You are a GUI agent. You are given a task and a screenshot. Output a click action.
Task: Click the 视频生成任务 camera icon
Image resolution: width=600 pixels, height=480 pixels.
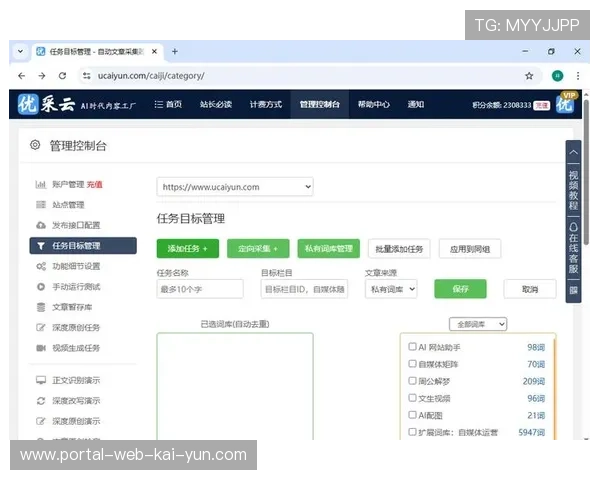click(x=41, y=348)
